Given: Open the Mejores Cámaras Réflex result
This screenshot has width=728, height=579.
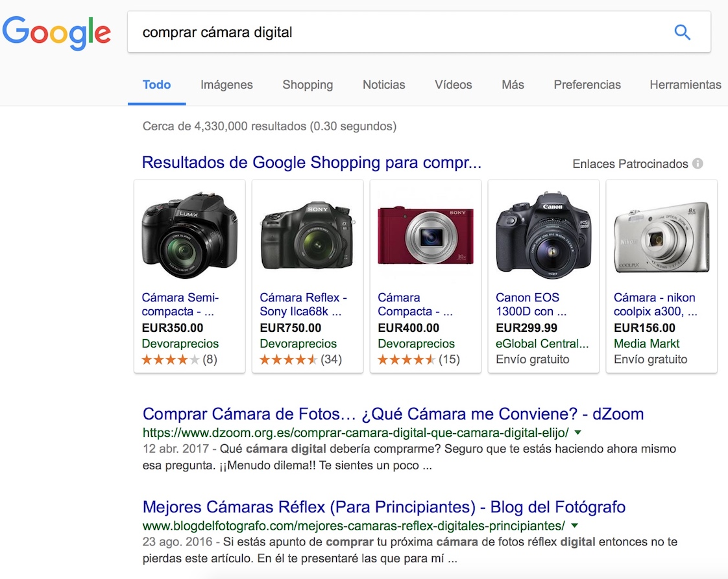Looking at the screenshot, I should (384, 507).
